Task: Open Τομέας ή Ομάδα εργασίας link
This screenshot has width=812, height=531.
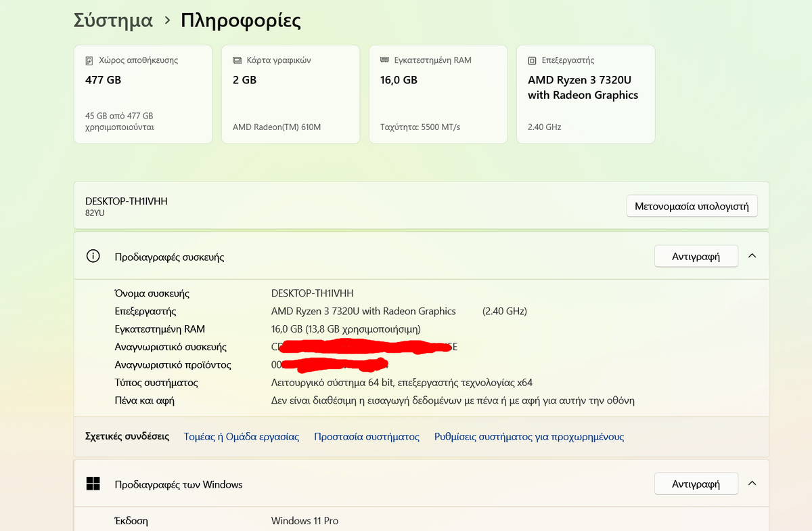Action: [242, 437]
